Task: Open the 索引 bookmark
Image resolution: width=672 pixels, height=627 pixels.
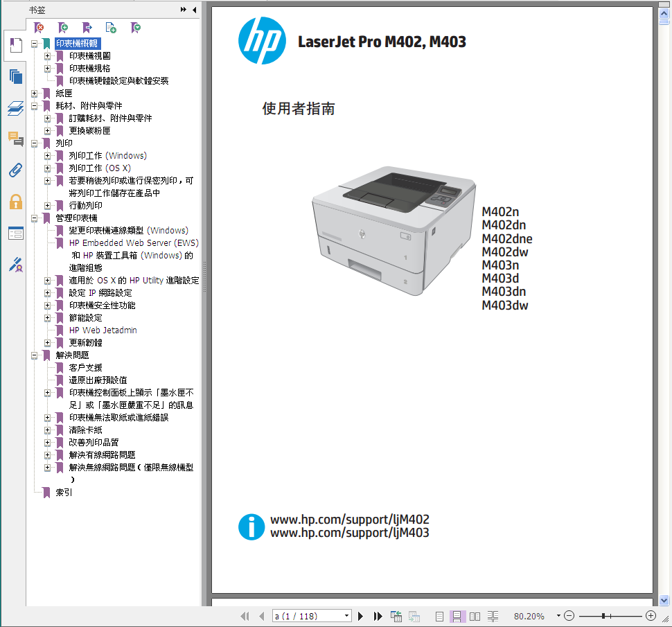Action: click(x=64, y=492)
